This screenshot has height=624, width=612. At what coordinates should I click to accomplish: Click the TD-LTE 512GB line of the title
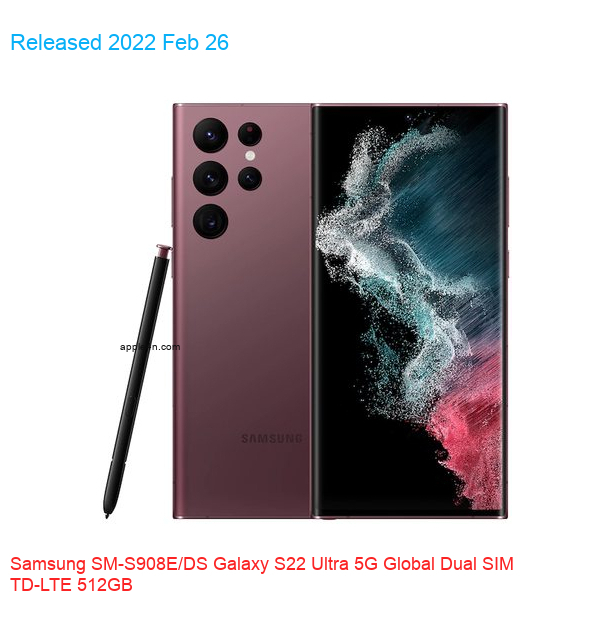click(71, 585)
